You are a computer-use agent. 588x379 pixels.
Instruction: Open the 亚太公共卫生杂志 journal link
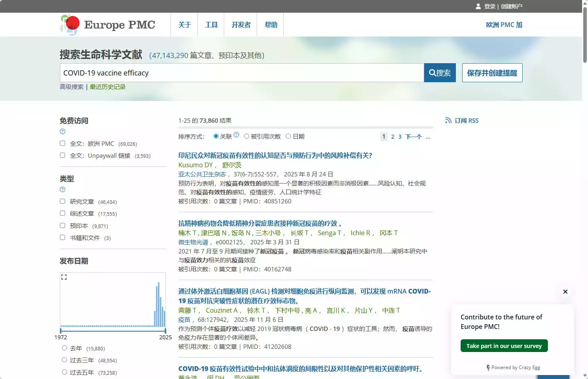(202, 174)
